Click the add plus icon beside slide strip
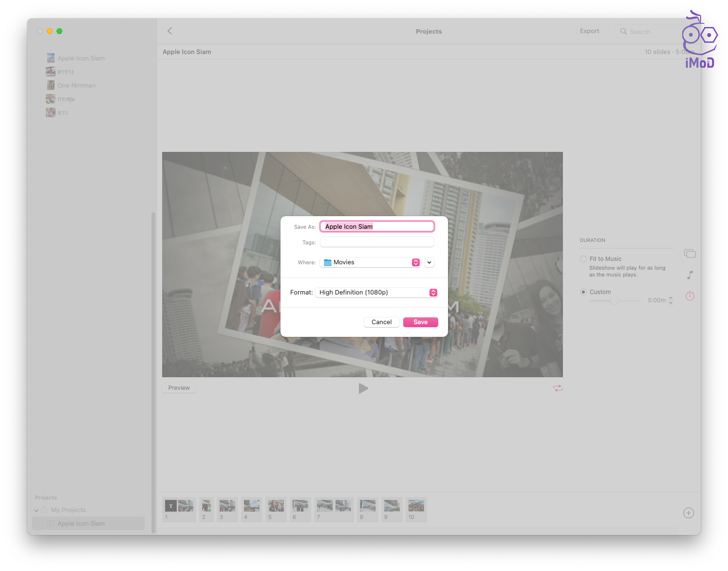The image size is (728, 571). tap(688, 513)
